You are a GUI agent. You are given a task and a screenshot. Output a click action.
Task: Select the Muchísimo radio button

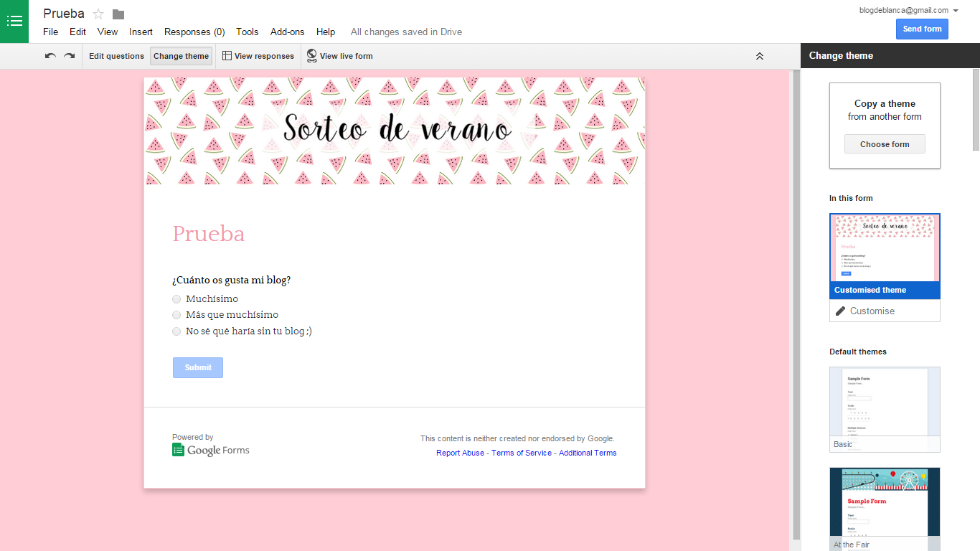coord(176,298)
